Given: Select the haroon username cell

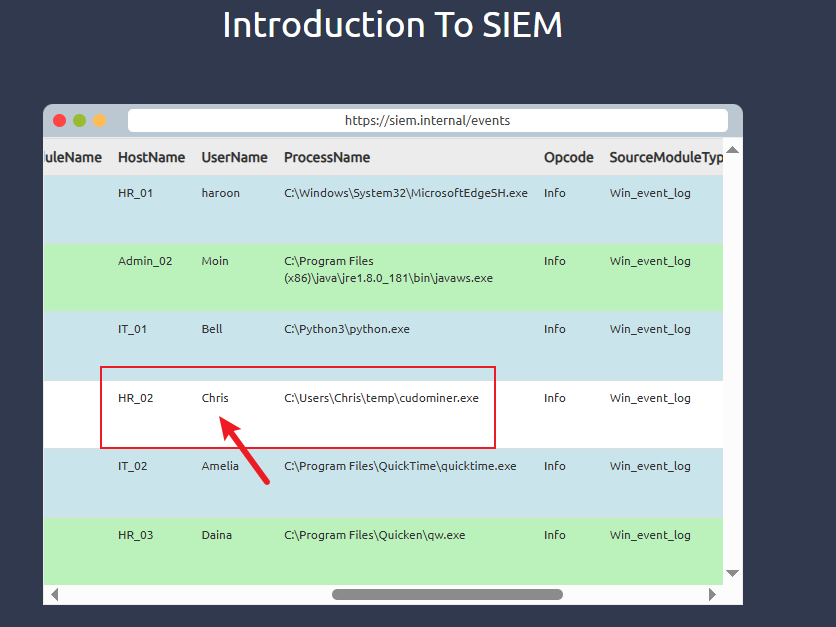Looking at the screenshot, I should point(221,193).
